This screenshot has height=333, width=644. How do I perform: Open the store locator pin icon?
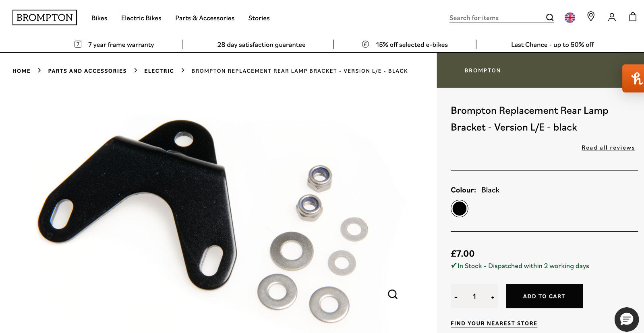click(x=591, y=16)
